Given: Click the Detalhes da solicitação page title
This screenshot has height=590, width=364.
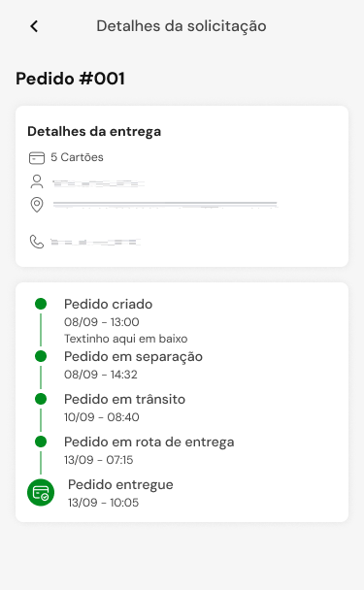Looking at the screenshot, I should point(182,26).
